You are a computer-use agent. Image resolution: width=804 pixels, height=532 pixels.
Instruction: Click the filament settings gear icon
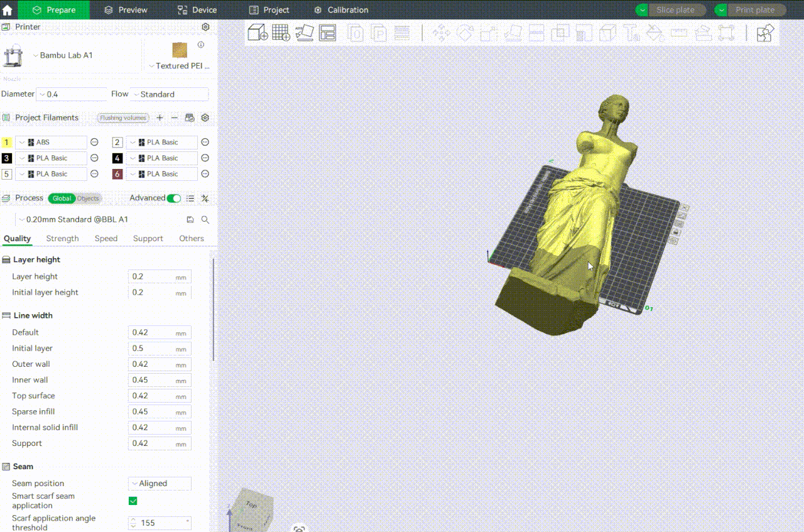coord(205,117)
